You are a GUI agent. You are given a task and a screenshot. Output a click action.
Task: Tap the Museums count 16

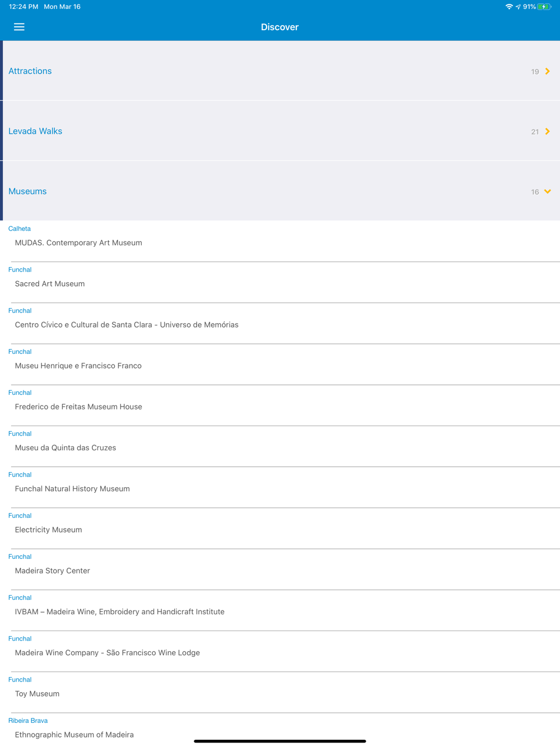coord(535,192)
